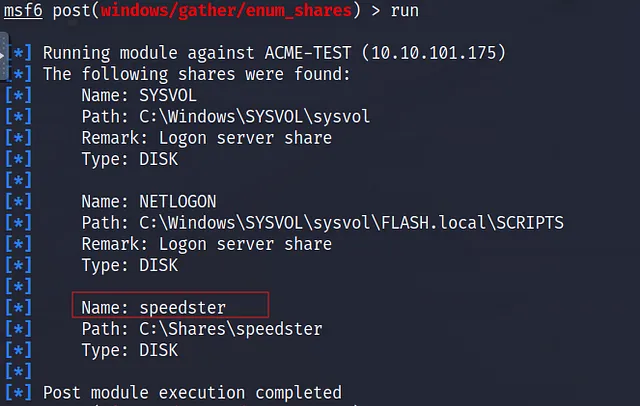This screenshot has height=406, width=640.
Task: Click the Remark line under NETLOGON share
Action: coord(207,244)
